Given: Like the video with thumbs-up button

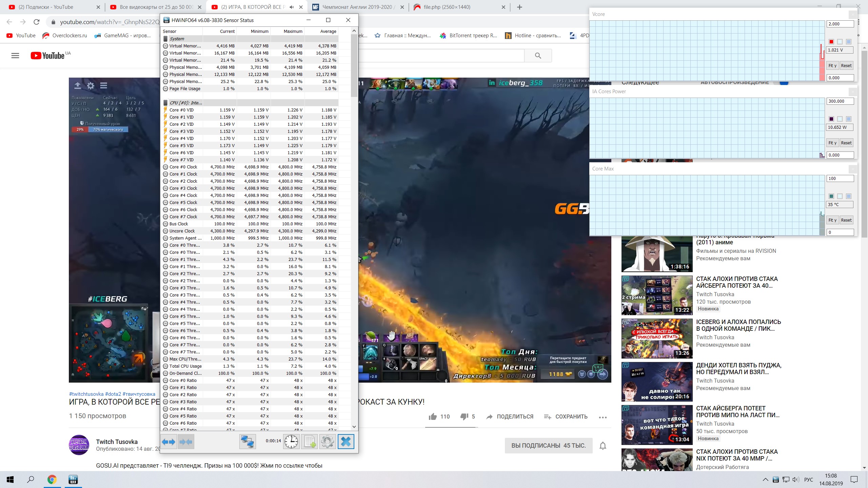Looking at the screenshot, I should tap(433, 416).
